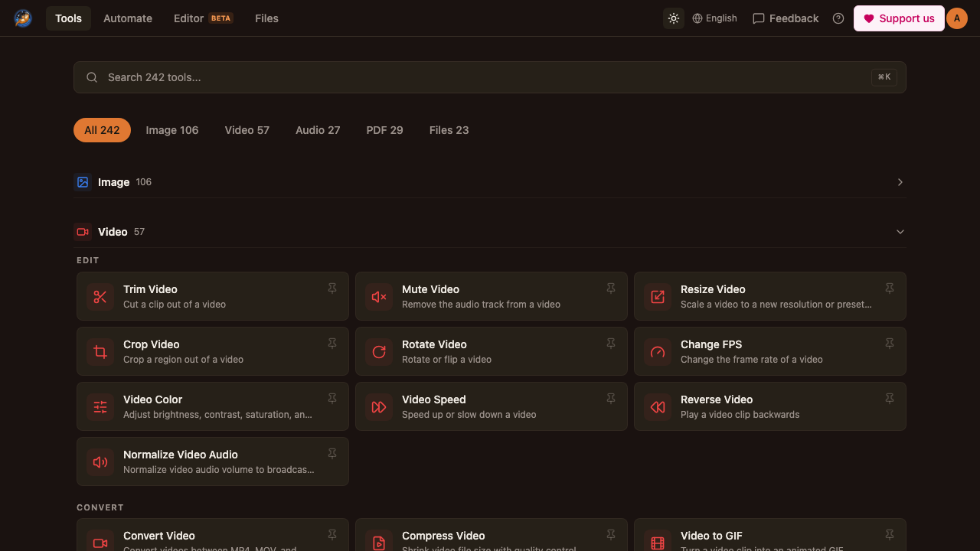
Task: Open the English language selector
Action: coord(714,18)
